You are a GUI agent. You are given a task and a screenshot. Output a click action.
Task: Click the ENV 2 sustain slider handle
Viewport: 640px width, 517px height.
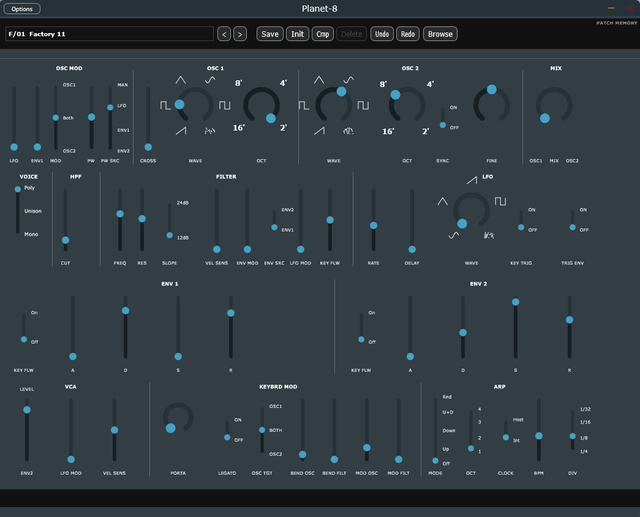(x=516, y=302)
